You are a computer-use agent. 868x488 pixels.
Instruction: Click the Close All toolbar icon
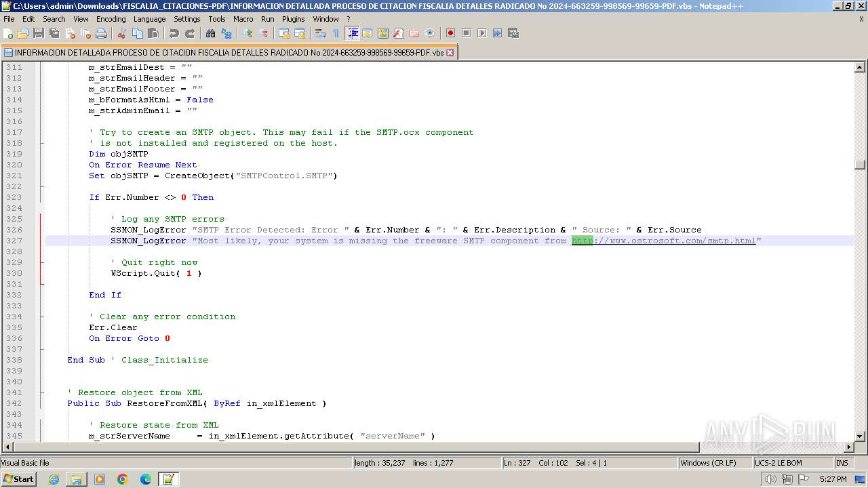[85, 33]
